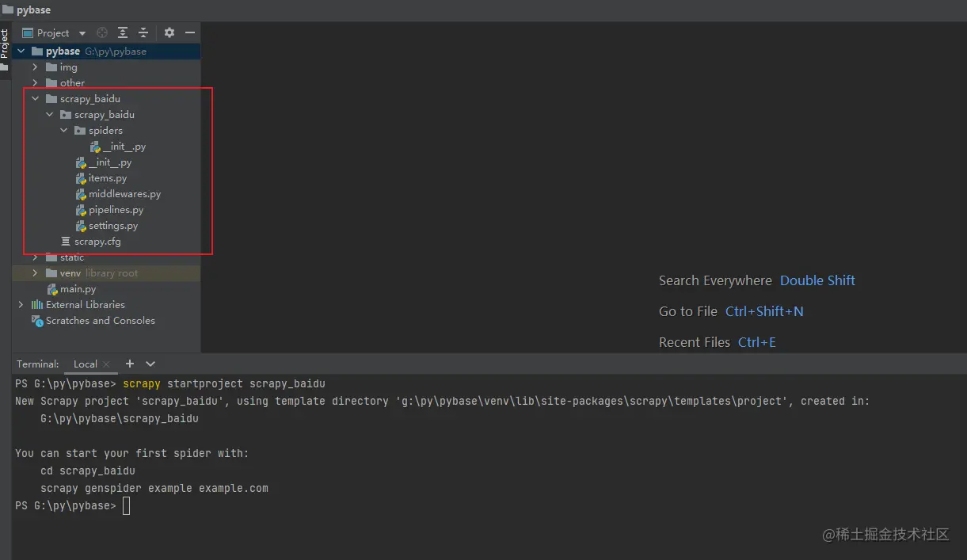Click the folder side tab icon below Project

pos(5,68)
